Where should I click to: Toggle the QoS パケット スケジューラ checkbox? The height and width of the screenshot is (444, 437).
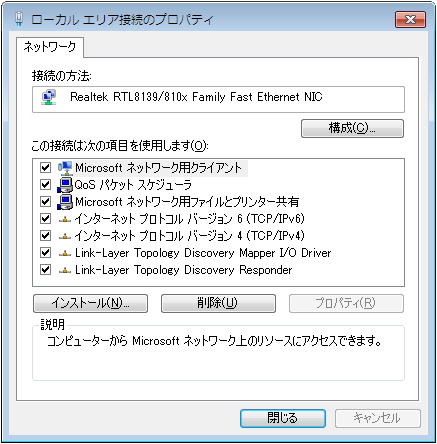45,185
